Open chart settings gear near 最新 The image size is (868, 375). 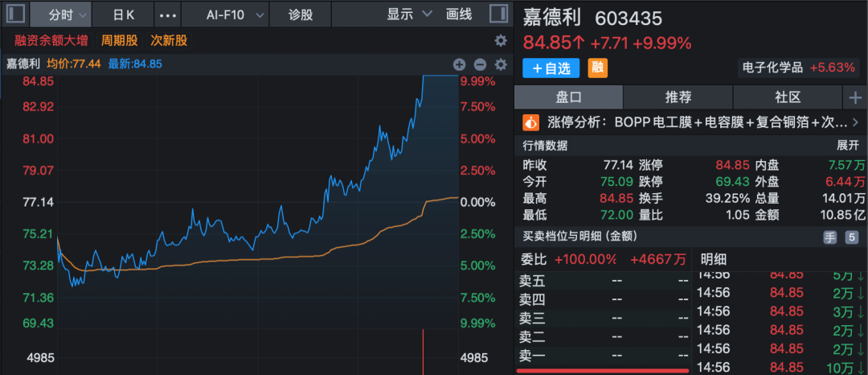(501, 64)
